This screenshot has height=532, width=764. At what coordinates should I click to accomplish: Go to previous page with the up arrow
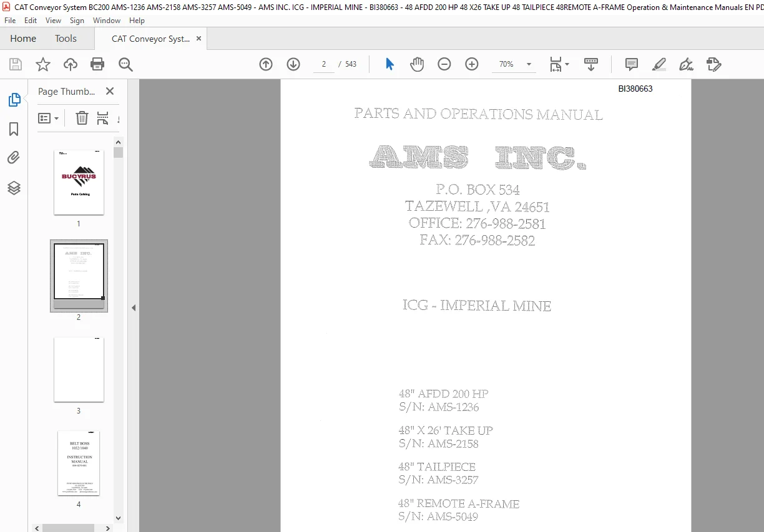pyautogui.click(x=266, y=64)
